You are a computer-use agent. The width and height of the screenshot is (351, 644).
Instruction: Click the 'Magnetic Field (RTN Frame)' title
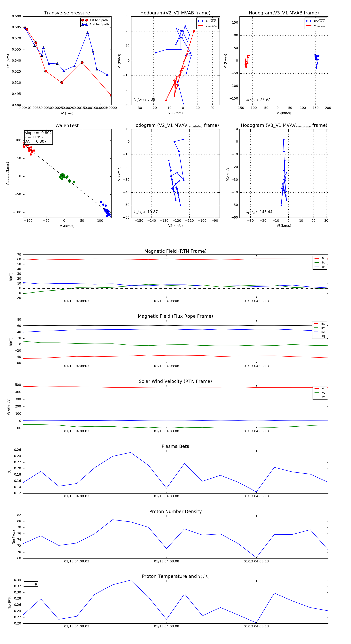tap(175, 251)
